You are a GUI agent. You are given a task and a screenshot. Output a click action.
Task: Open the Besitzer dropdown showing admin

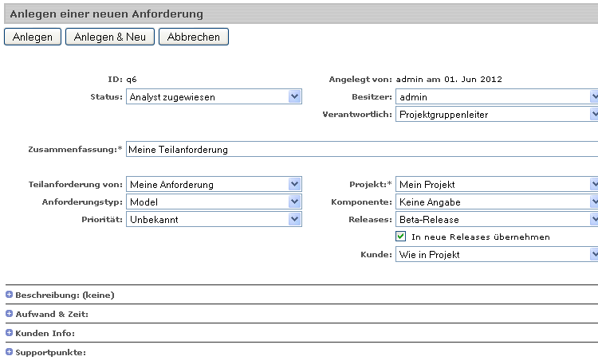click(x=496, y=97)
